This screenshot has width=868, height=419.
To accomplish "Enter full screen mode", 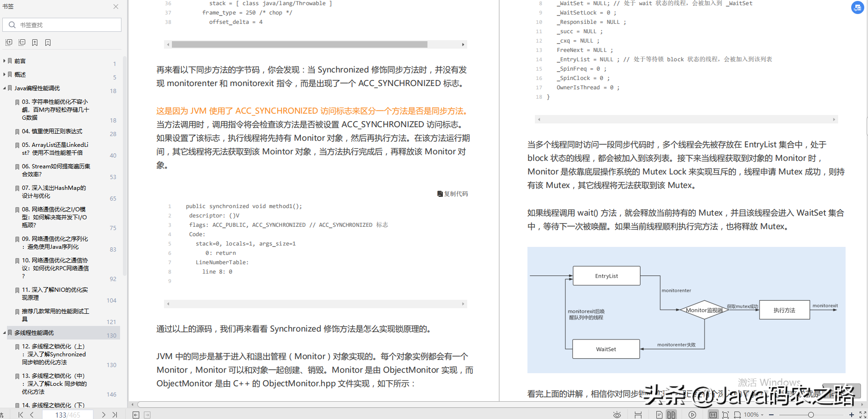I will click(863, 415).
